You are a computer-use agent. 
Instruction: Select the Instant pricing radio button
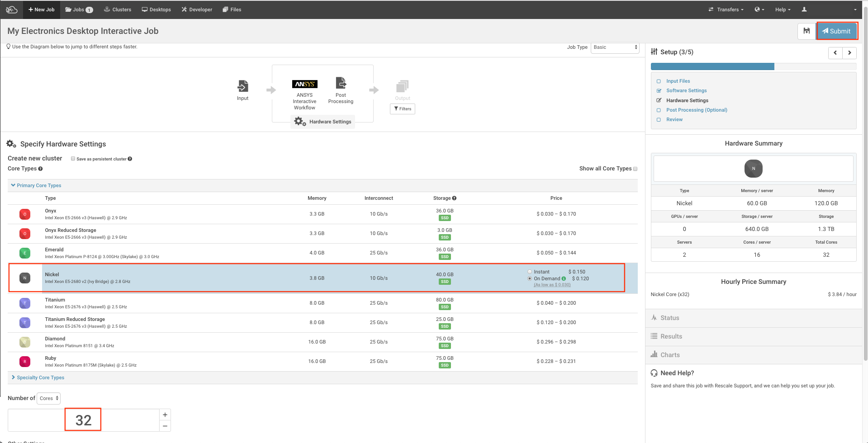coord(530,272)
